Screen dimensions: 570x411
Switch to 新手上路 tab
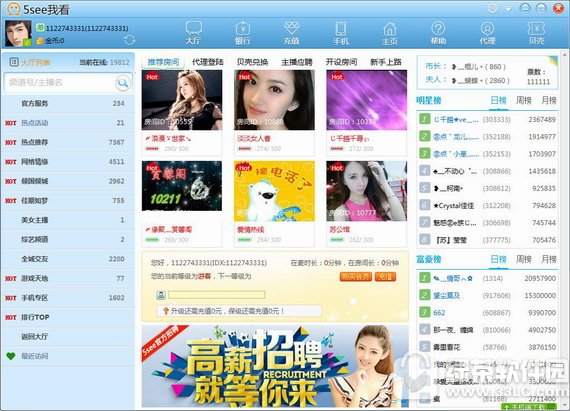pyautogui.click(x=386, y=62)
